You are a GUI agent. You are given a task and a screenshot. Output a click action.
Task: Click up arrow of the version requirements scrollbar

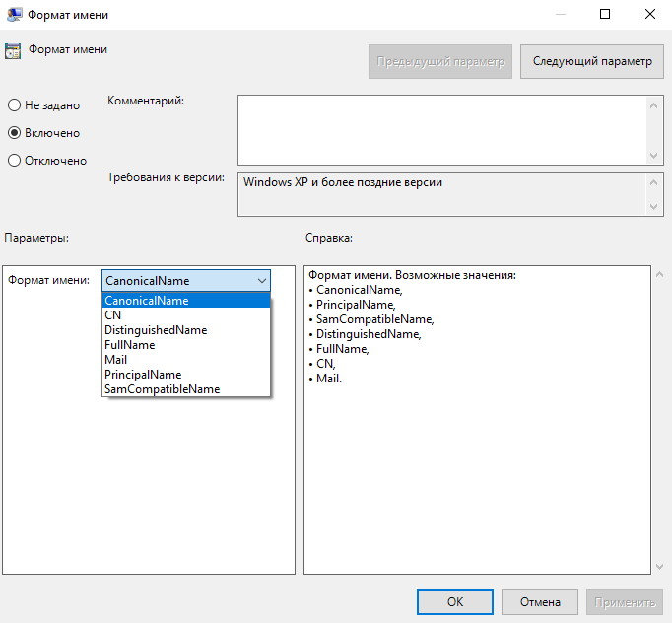pyautogui.click(x=655, y=182)
